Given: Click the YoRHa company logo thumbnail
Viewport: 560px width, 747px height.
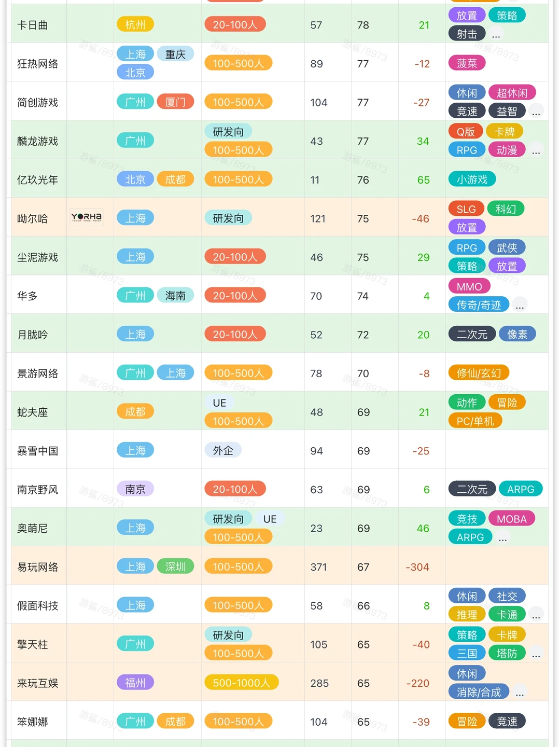Looking at the screenshot, I should pyautogui.click(x=87, y=218).
